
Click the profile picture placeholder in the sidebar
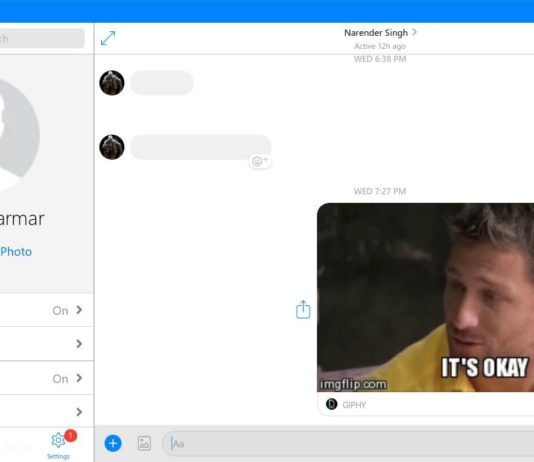(x=19, y=135)
